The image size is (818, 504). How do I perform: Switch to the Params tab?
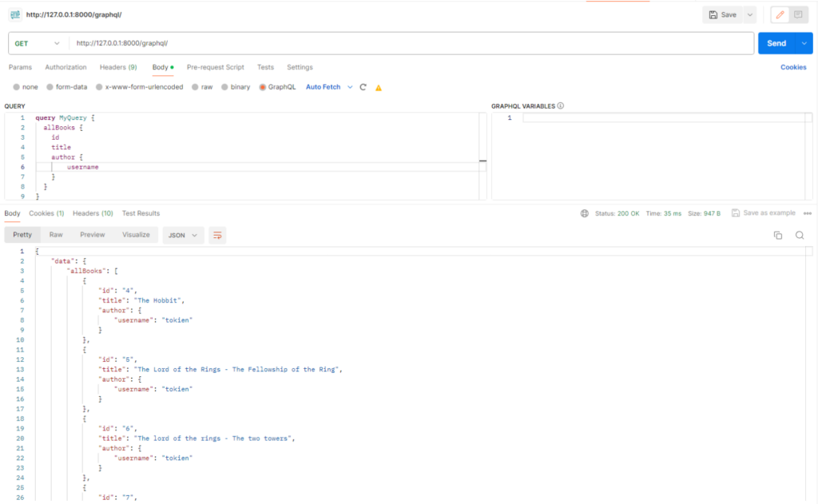(x=20, y=67)
